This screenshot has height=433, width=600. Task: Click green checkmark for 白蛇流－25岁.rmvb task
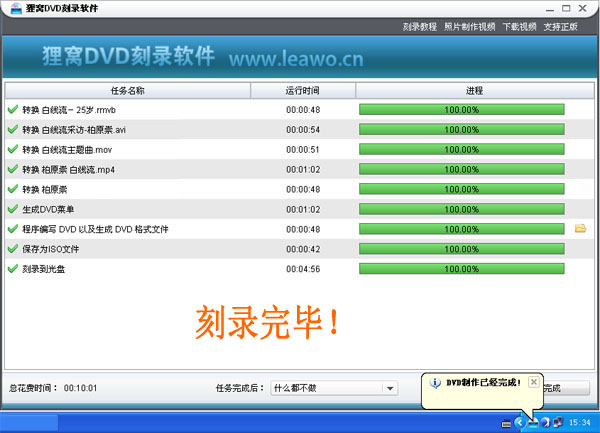[13, 109]
